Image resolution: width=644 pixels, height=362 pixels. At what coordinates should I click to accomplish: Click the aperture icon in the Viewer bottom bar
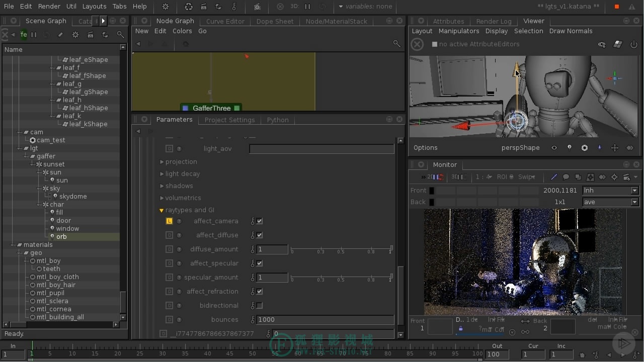pos(584,148)
